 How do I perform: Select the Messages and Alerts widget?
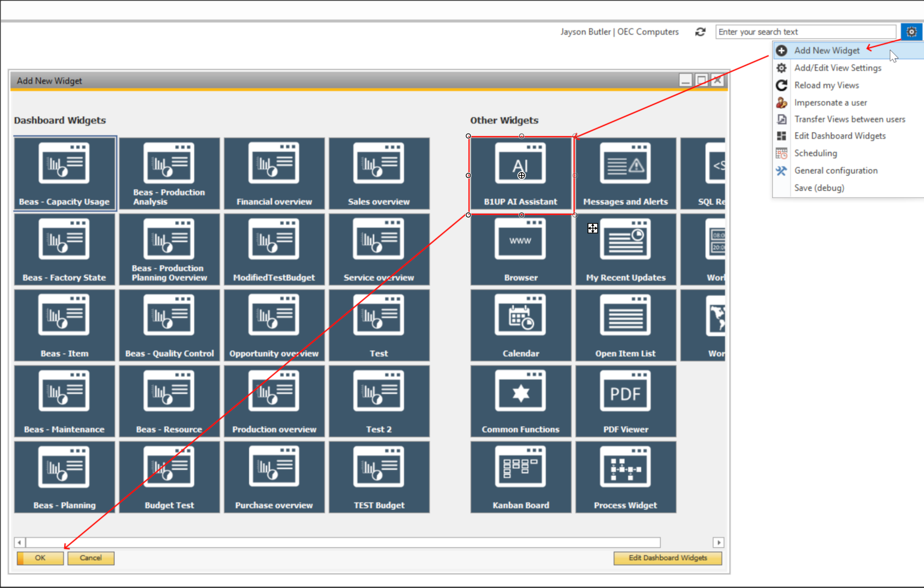point(625,174)
